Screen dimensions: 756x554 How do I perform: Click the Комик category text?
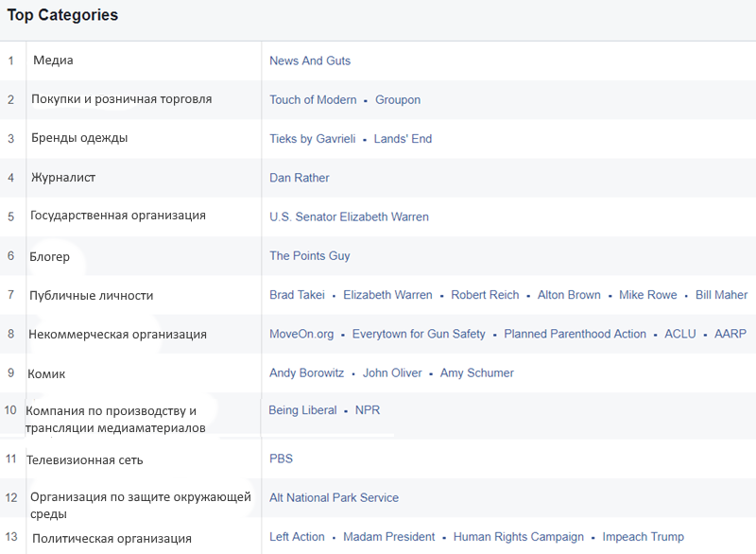click(46, 374)
